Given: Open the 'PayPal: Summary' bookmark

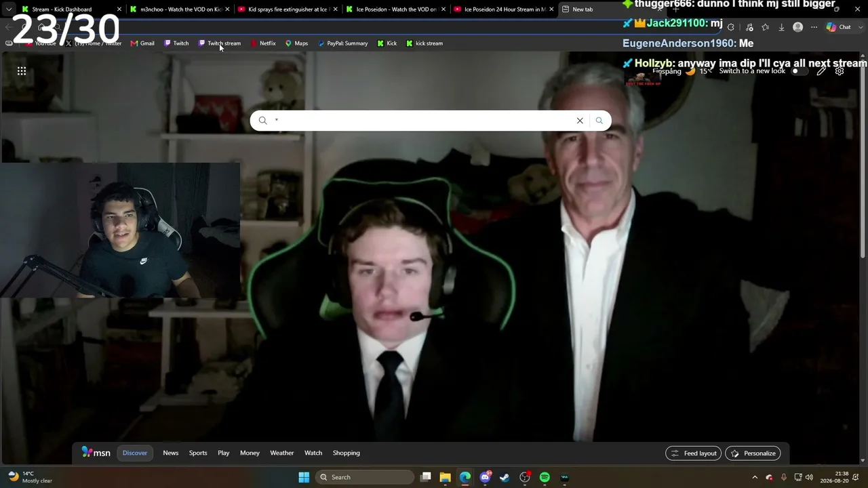Looking at the screenshot, I should (342, 43).
